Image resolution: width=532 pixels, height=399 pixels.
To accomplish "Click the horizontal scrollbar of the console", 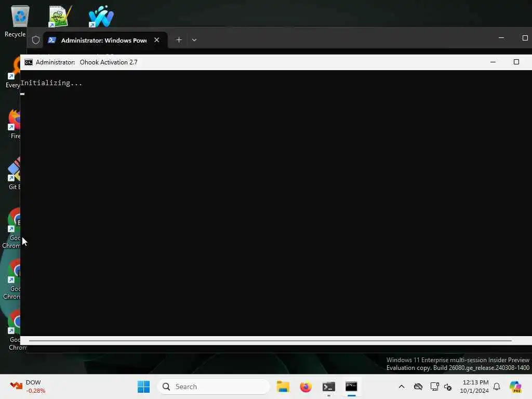I will 270,340.
